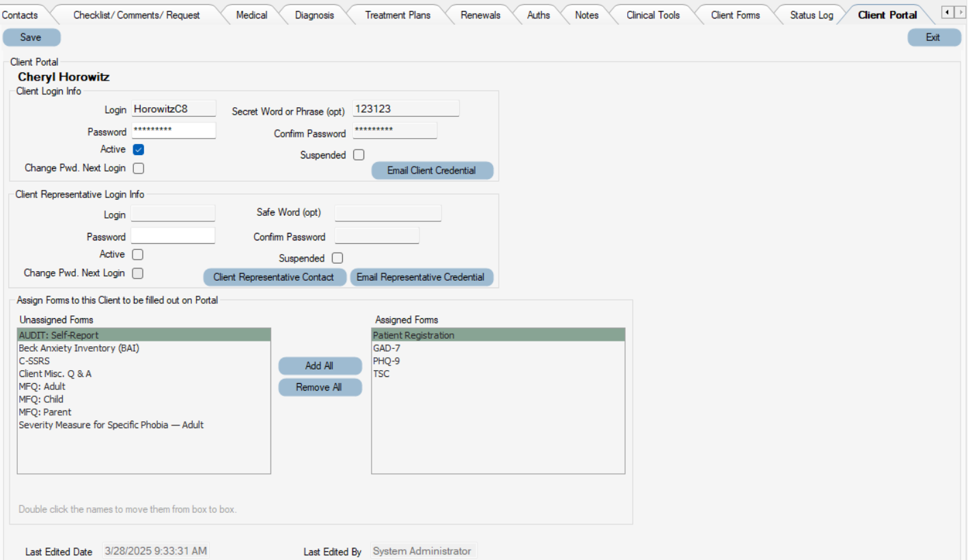This screenshot has height=560, width=968.
Task: Open Client Representative Contact
Action: (275, 277)
